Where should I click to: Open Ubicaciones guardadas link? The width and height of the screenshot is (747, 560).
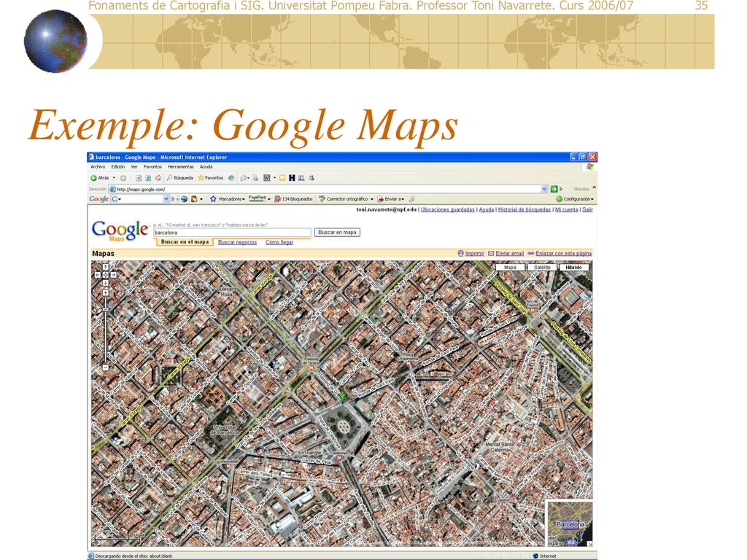(447, 209)
